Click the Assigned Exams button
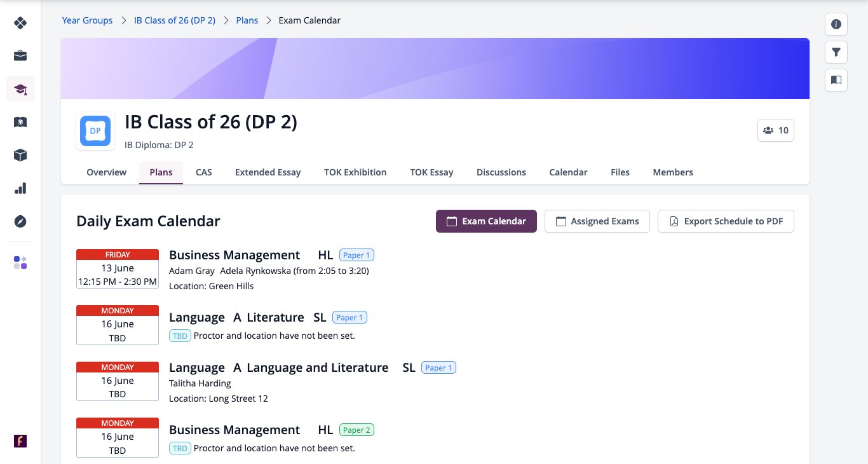Viewport: 868px width, 464px height. coord(597,221)
